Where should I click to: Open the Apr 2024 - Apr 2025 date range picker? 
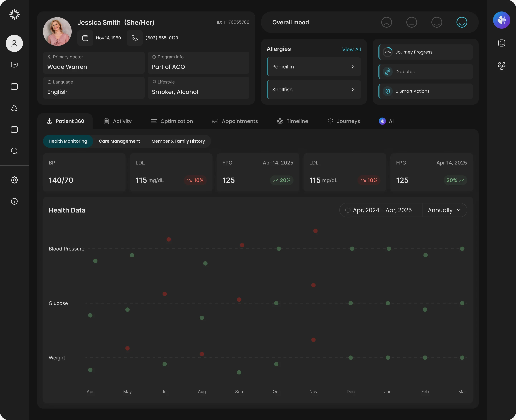click(x=381, y=210)
